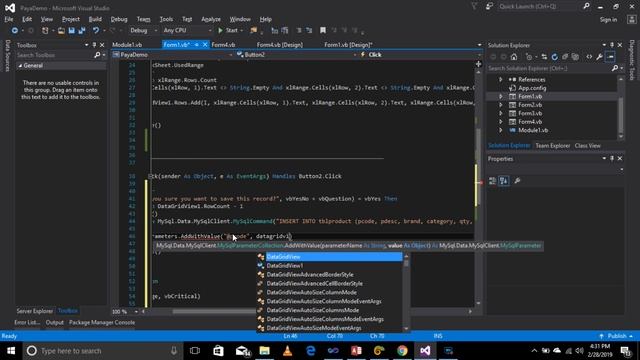The image size is (640, 360).
Task: Toggle auto-hide pin on Properties panel
Action: 612,158
